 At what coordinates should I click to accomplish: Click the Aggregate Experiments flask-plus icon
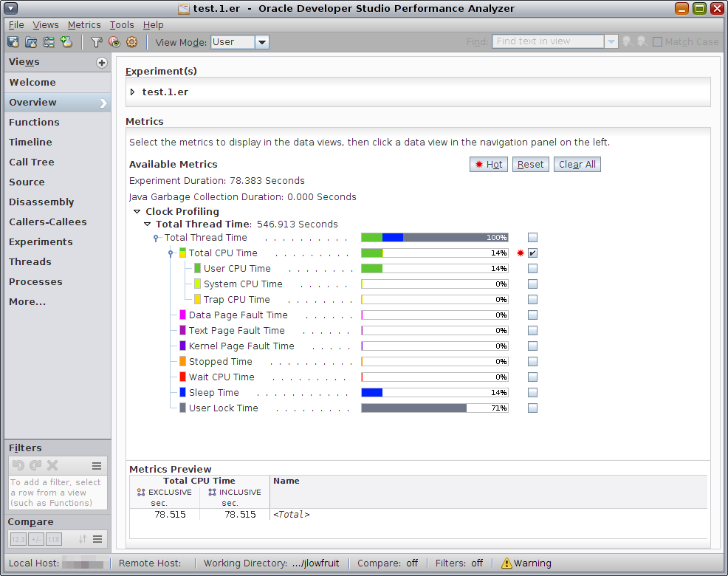[66, 42]
